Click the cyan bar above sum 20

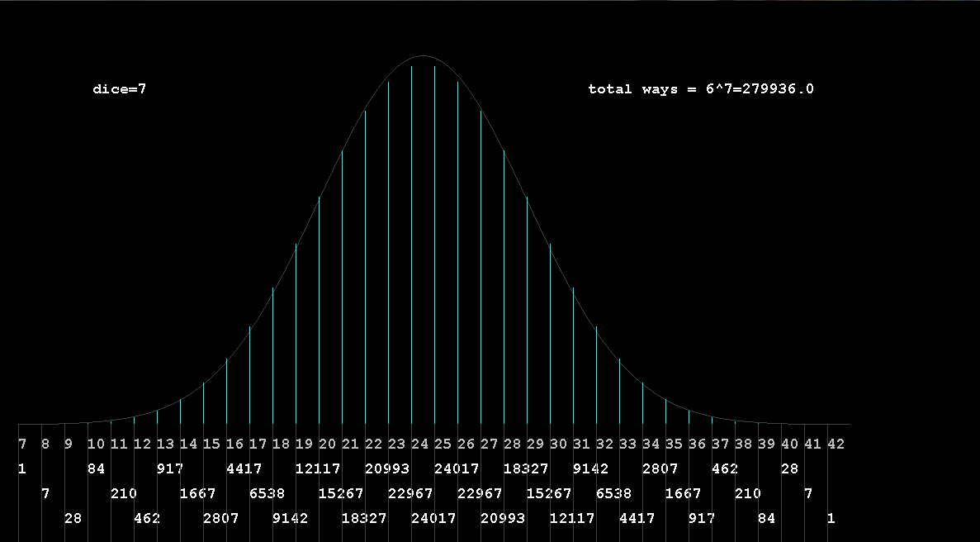point(319,314)
